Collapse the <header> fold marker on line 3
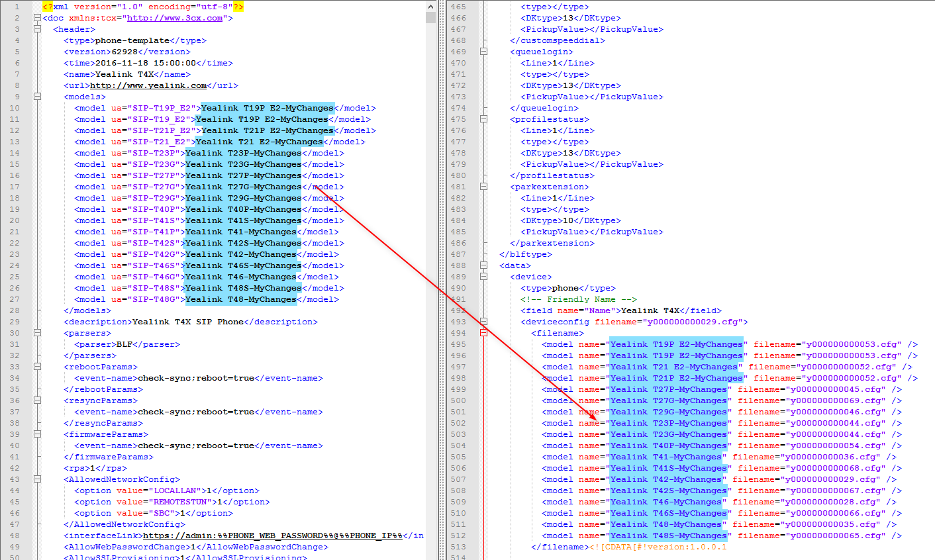 point(37,29)
